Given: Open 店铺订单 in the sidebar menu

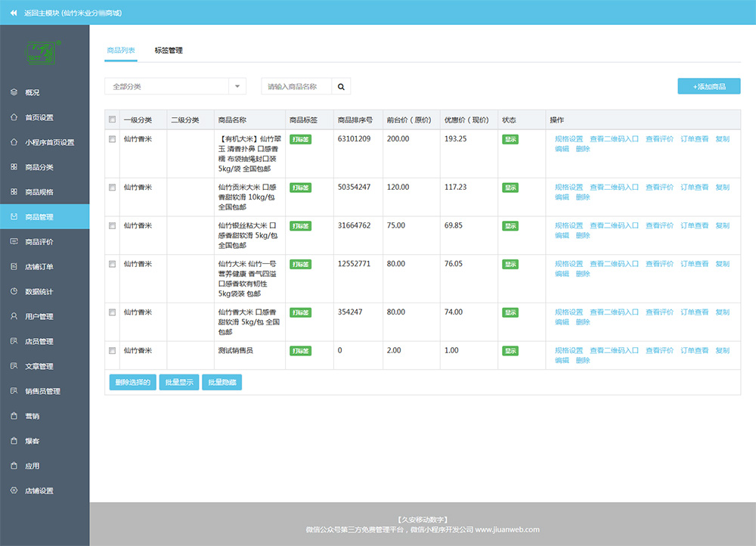Looking at the screenshot, I should coord(45,267).
